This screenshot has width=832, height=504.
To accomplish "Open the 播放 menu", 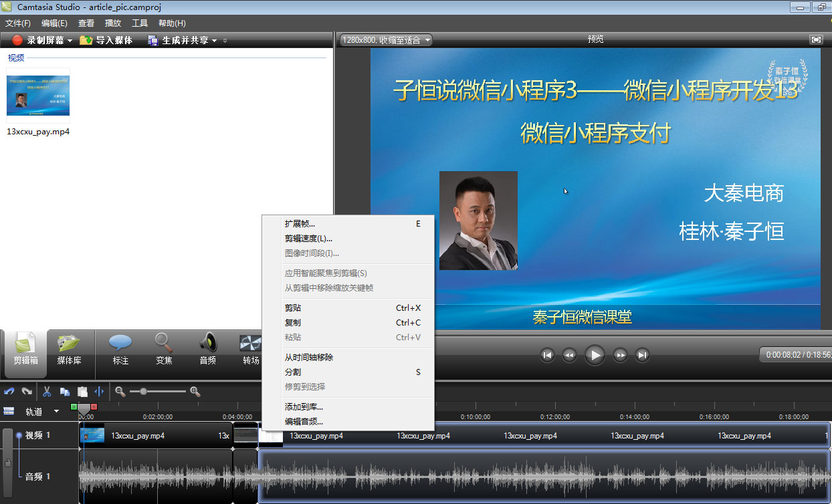I will point(113,23).
